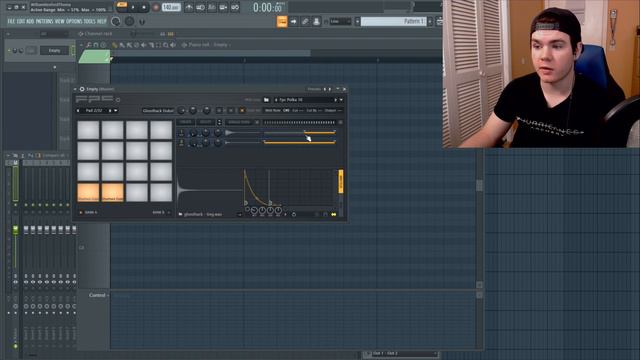Open the Line snap dropdown
This screenshot has width=640, height=360.
tap(340, 21)
